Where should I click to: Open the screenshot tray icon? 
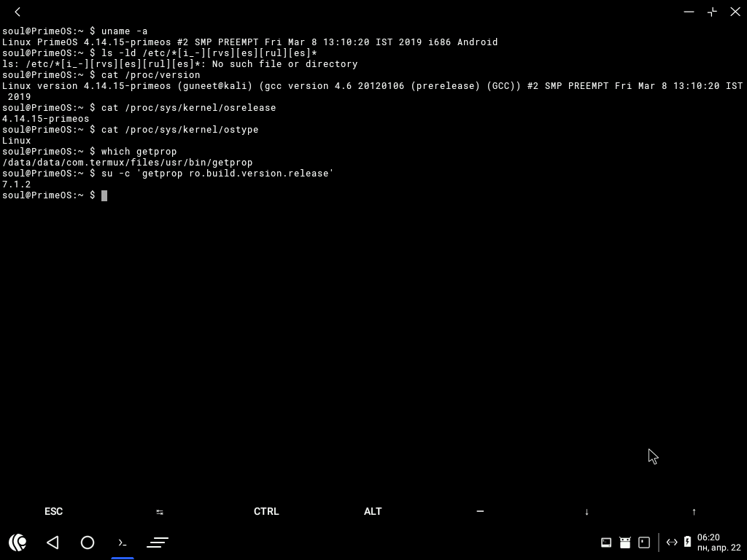pyautogui.click(x=606, y=542)
